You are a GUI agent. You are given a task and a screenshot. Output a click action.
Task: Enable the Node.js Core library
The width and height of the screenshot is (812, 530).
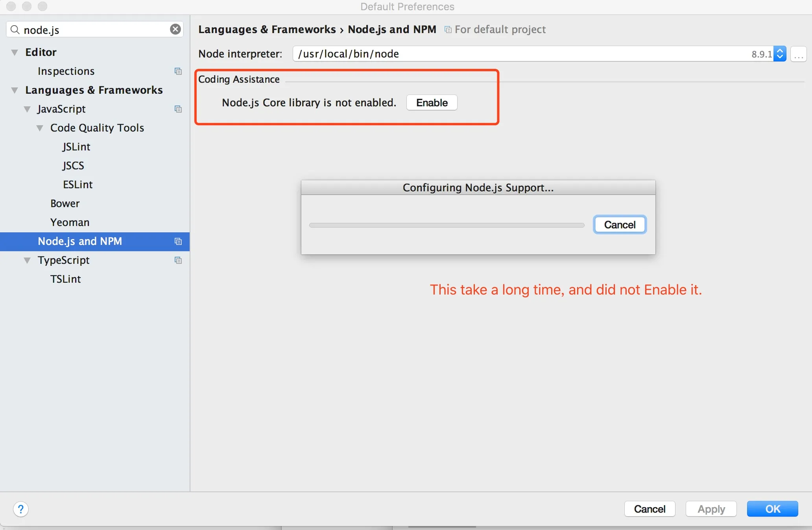pos(432,103)
